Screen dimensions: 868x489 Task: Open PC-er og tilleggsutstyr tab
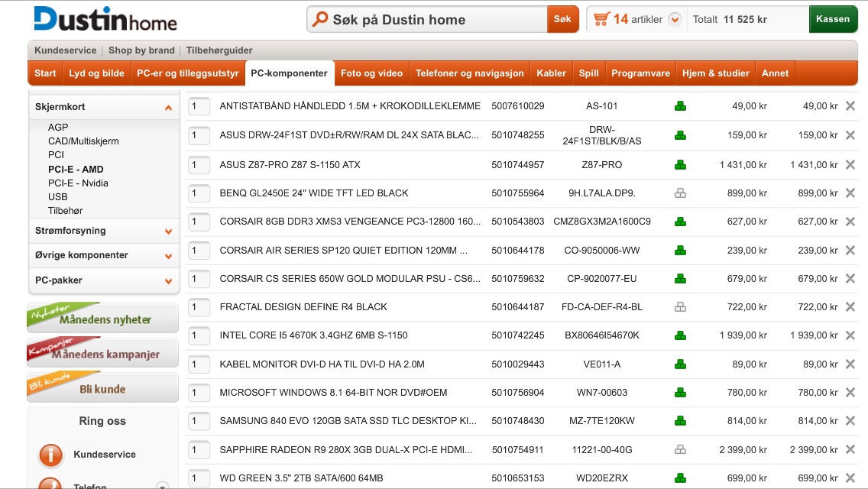click(x=188, y=73)
